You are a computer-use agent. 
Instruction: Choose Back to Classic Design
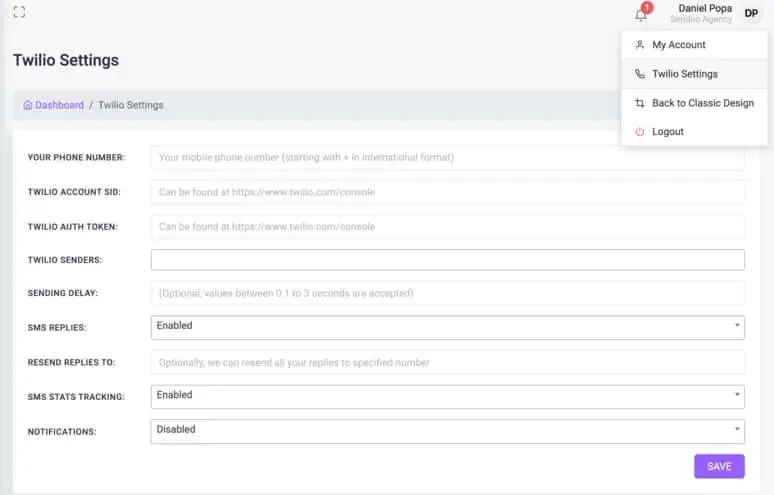(695, 103)
